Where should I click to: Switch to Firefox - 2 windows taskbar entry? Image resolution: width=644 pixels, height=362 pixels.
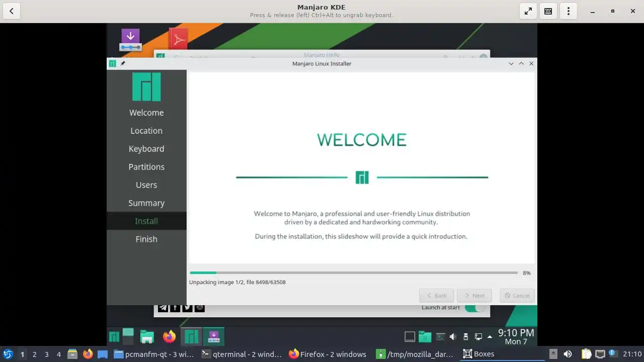(329, 354)
